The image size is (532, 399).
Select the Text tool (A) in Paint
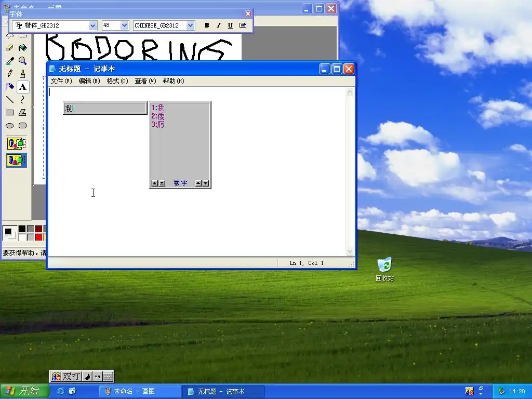pos(23,87)
